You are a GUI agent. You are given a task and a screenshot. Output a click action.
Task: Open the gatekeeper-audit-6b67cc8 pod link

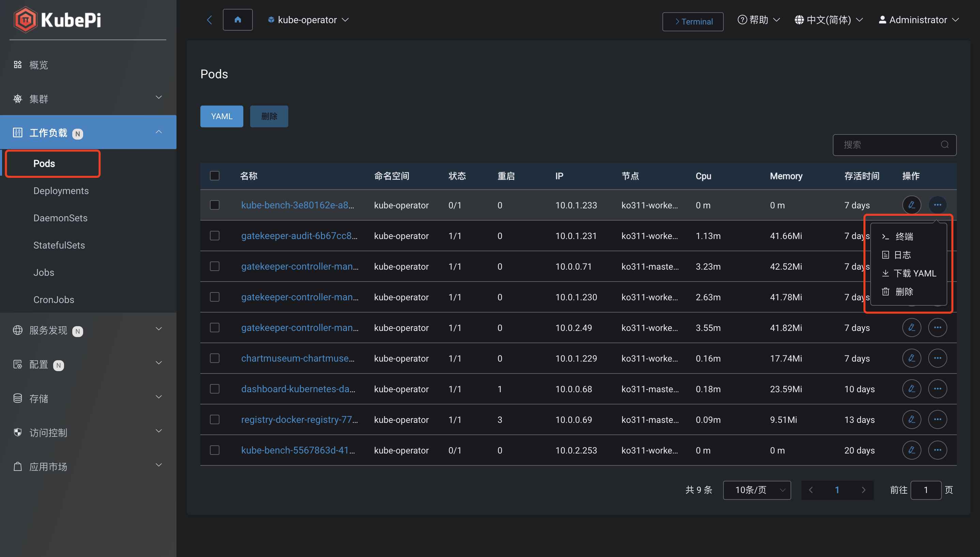click(300, 236)
